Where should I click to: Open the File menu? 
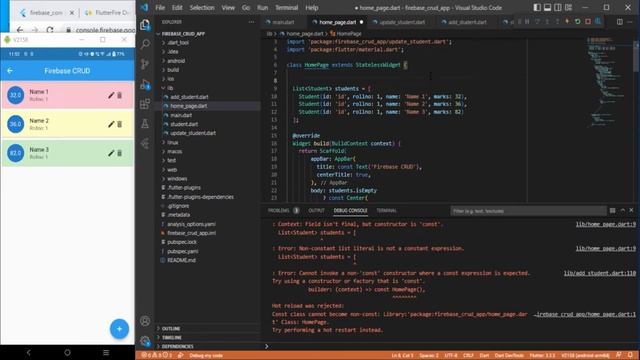pyautogui.click(x=160, y=8)
